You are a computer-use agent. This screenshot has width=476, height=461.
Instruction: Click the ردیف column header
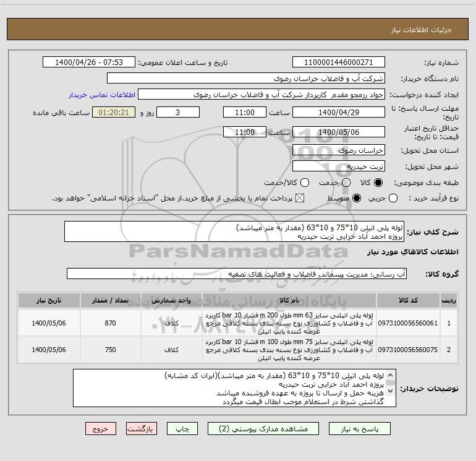pos(449,300)
